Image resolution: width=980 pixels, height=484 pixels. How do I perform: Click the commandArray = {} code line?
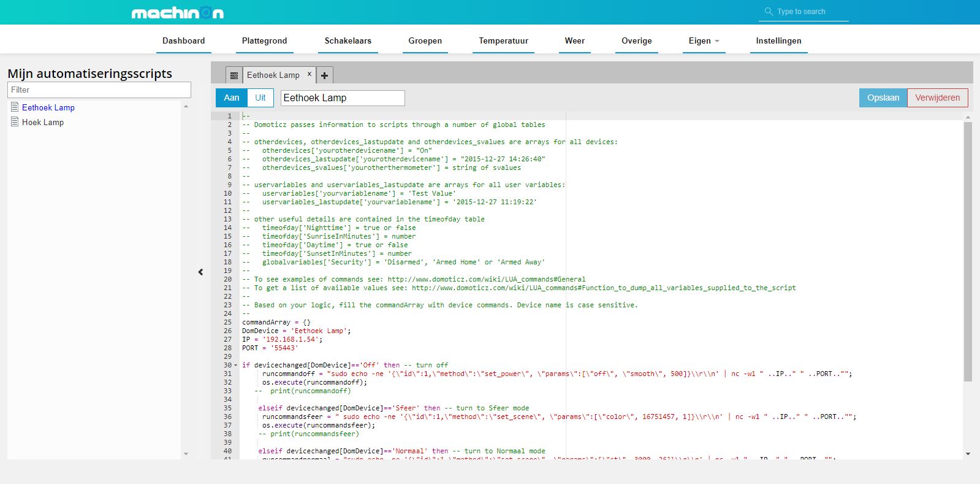tap(276, 322)
